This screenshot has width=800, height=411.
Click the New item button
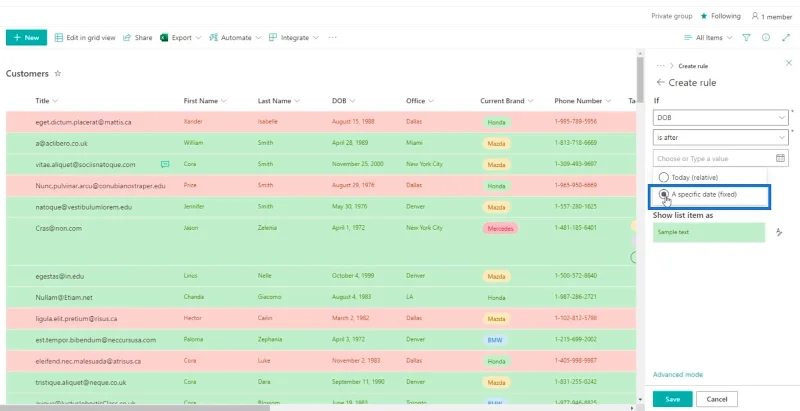click(x=27, y=37)
